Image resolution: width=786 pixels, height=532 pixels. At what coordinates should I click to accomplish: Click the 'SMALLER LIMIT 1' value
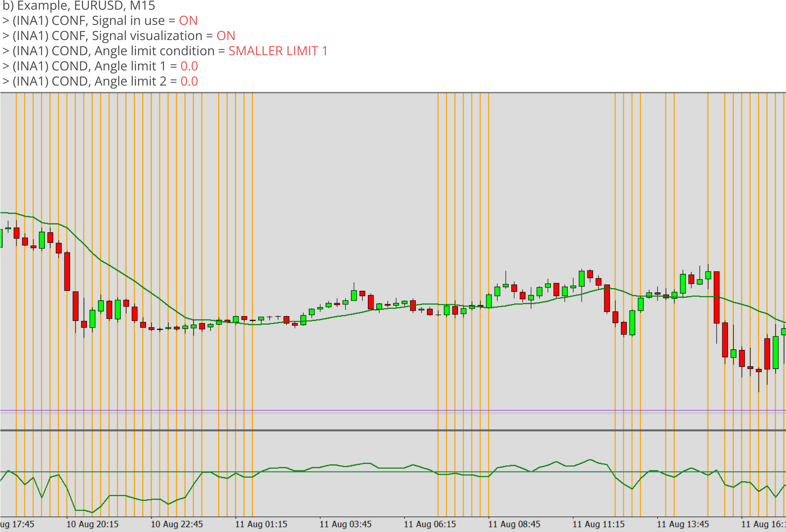pos(278,51)
